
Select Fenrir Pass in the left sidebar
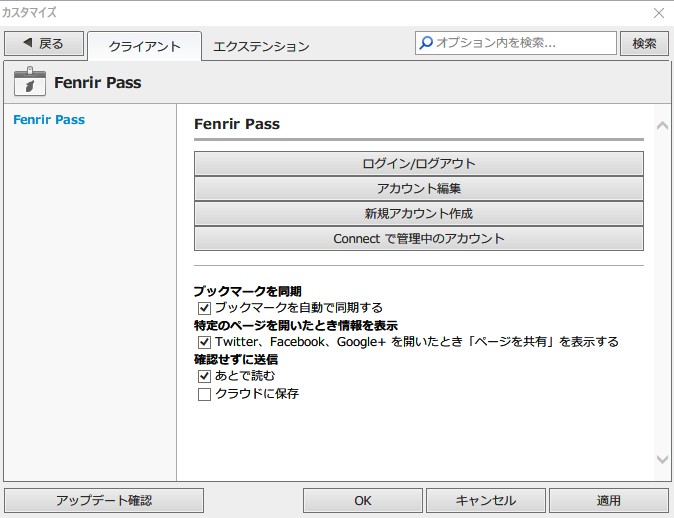click(x=49, y=120)
